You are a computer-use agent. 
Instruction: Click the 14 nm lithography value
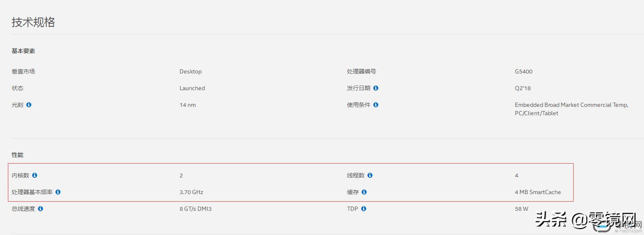187,105
